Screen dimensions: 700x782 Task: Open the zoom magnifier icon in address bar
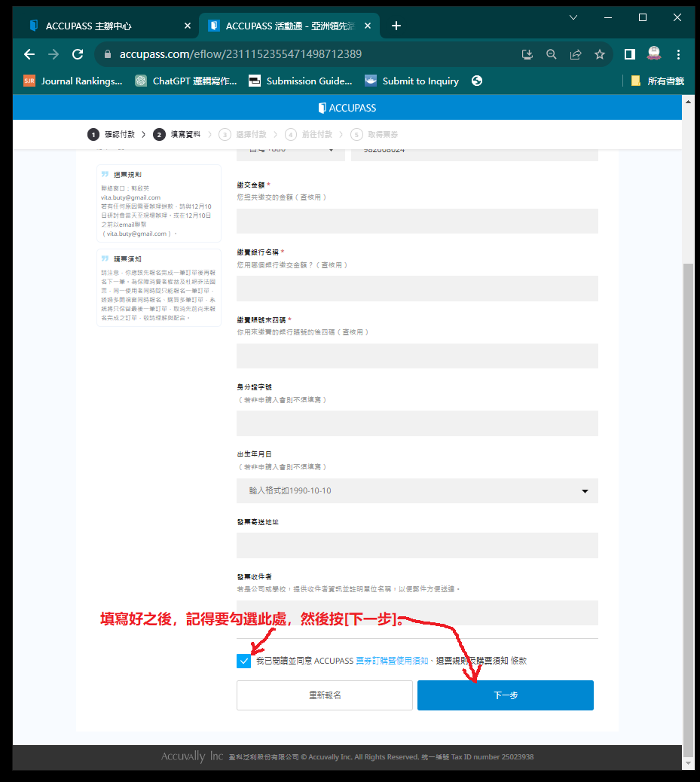click(x=552, y=54)
